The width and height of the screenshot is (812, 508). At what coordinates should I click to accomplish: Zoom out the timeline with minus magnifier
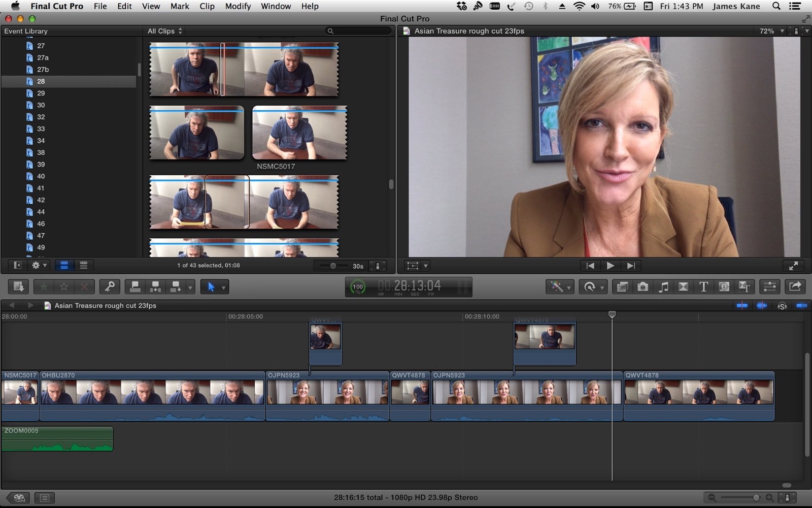(712, 498)
